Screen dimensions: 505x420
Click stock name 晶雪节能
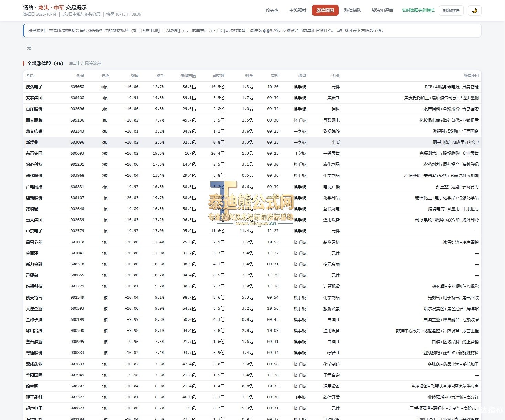pyautogui.click(x=34, y=242)
